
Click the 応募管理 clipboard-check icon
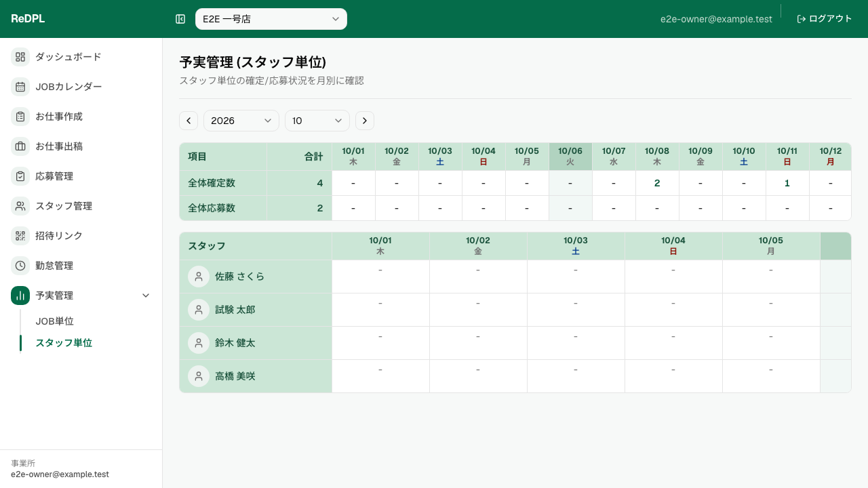(20, 176)
